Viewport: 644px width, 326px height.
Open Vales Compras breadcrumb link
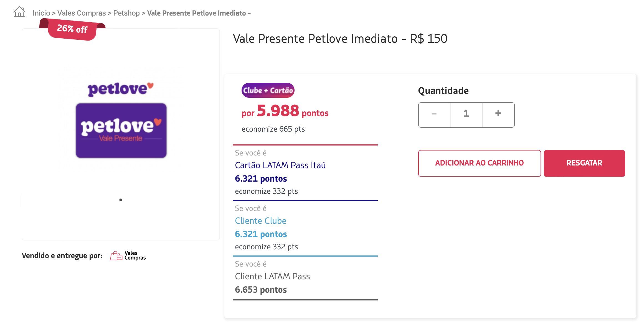pos(82,13)
